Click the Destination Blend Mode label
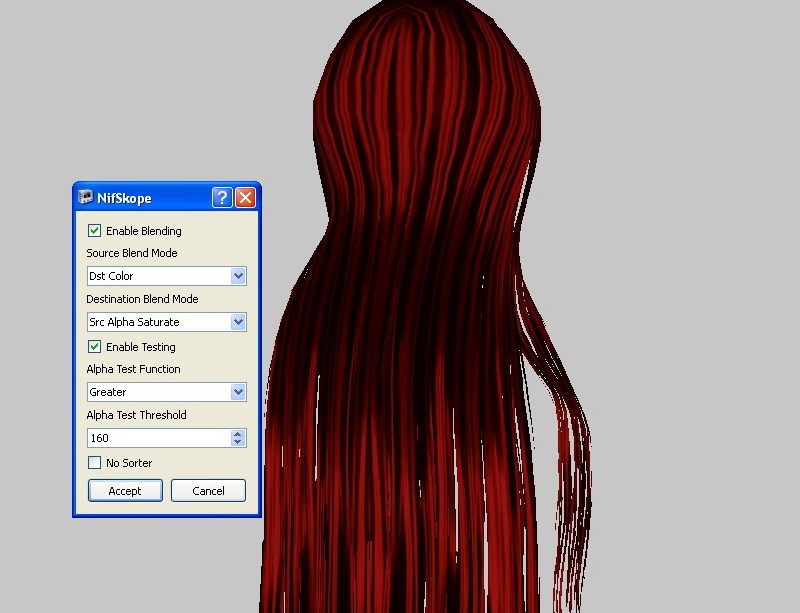Screen dimensions: 800x613 coord(142,299)
